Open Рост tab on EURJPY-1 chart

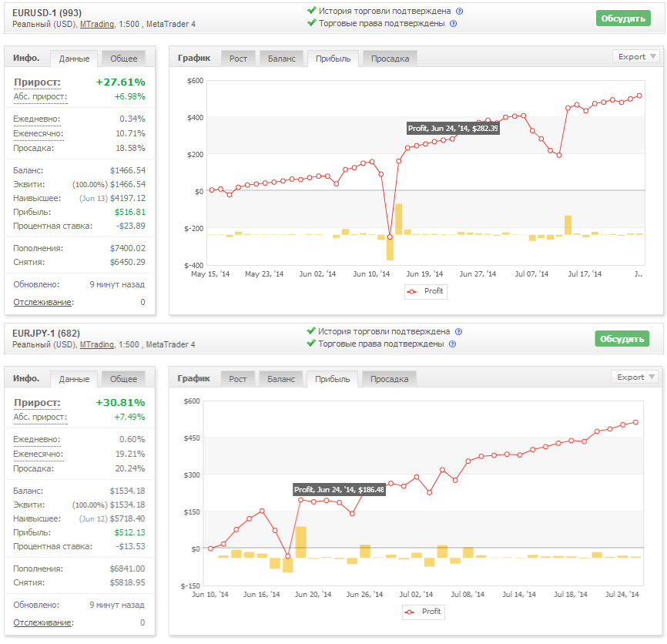pyautogui.click(x=238, y=379)
